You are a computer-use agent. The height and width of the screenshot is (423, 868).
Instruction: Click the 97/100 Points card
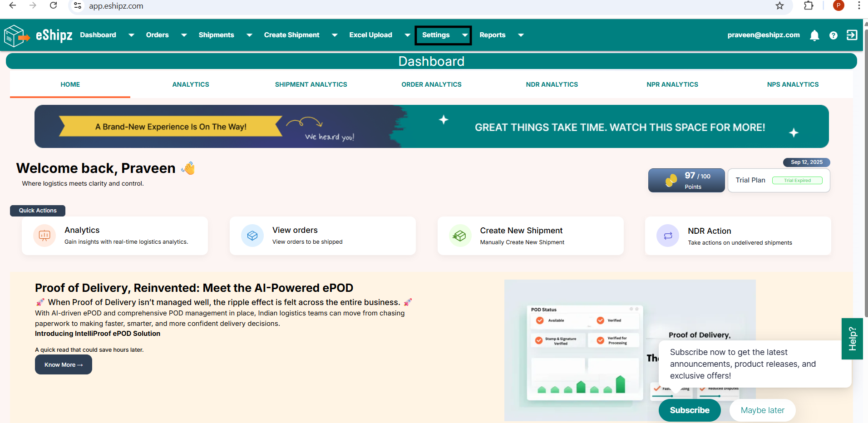coord(686,180)
